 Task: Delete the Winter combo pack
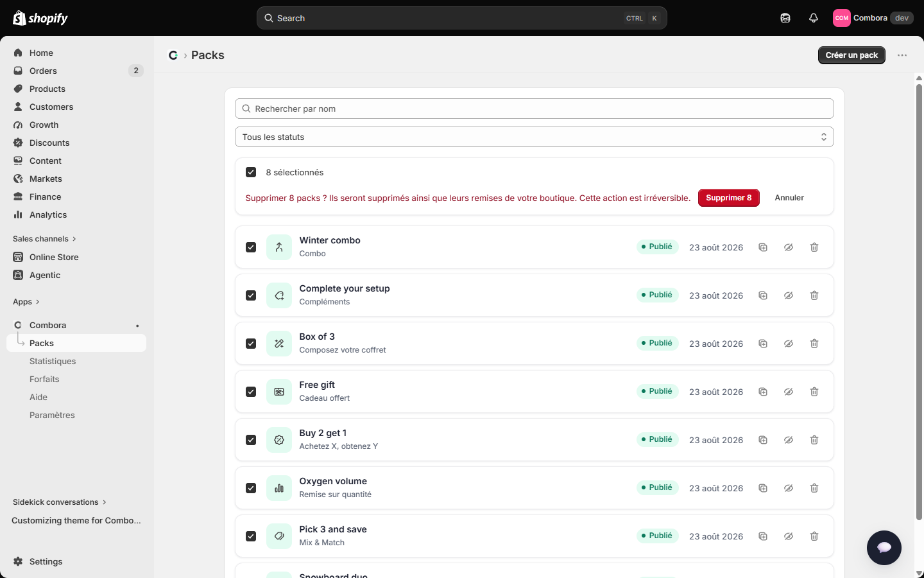point(814,247)
